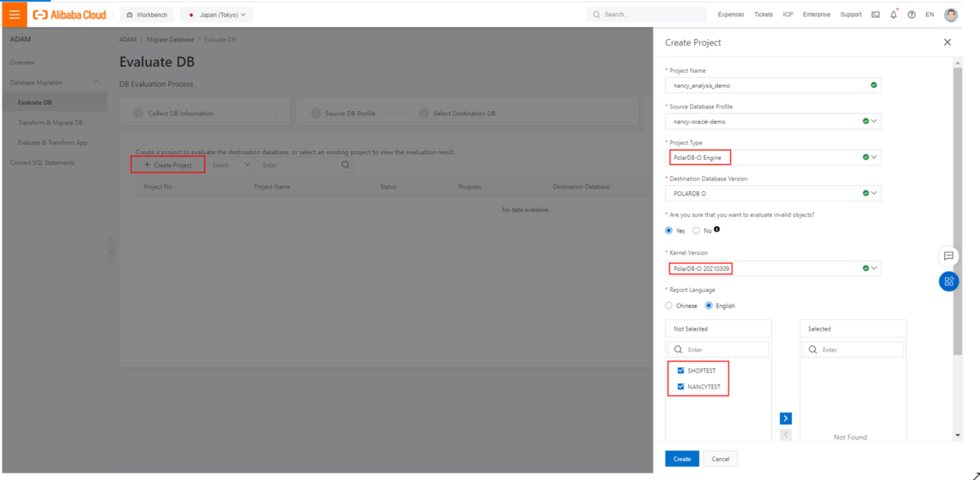The image size is (980, 480).
Task: Select Yes to evaluate invalid objects
Action: coord(669,231)
